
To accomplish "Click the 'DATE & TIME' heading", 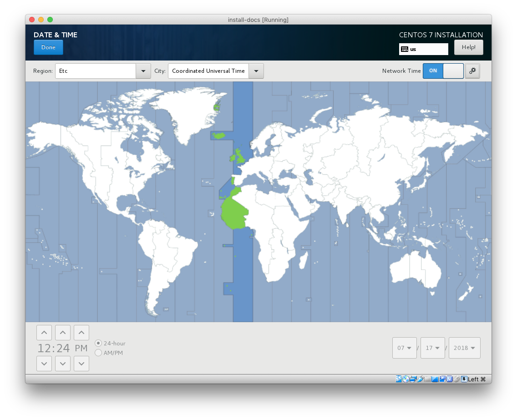I will (x=56, y=35).
